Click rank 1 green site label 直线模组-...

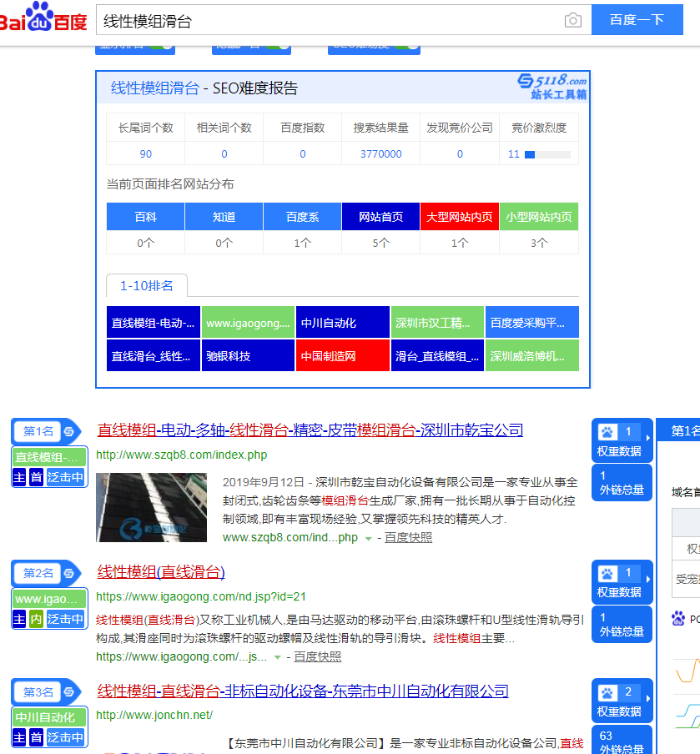pyautogui.click(x=49, y=457)
